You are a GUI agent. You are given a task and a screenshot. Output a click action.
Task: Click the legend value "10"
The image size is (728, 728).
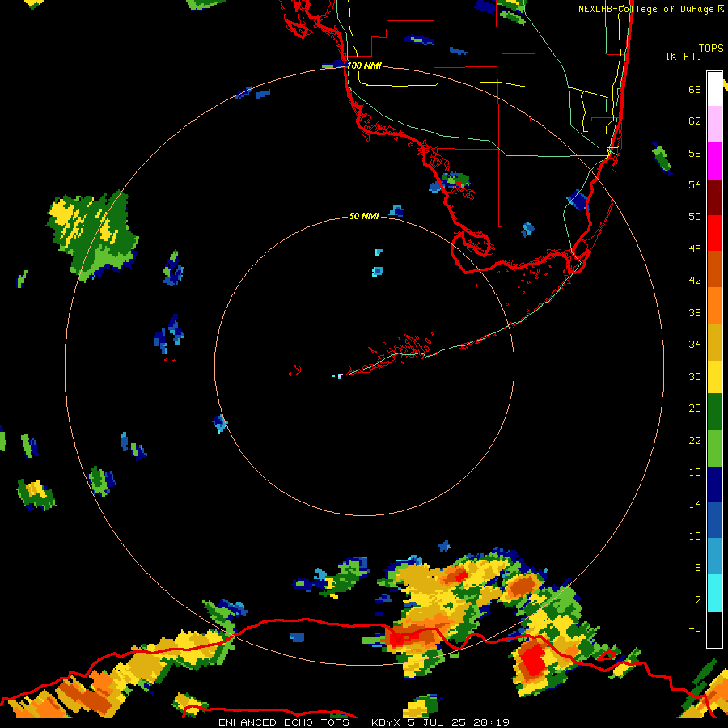tap(695, 535)
